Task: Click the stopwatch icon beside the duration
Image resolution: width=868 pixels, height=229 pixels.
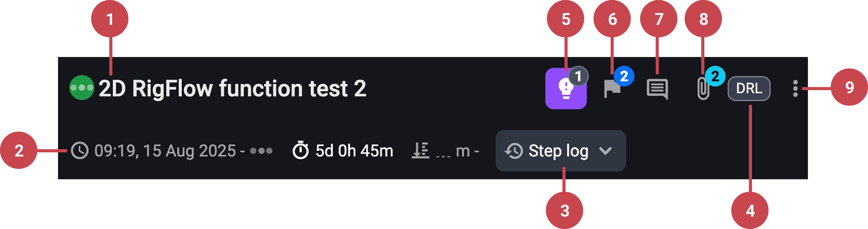Action: 300,151
